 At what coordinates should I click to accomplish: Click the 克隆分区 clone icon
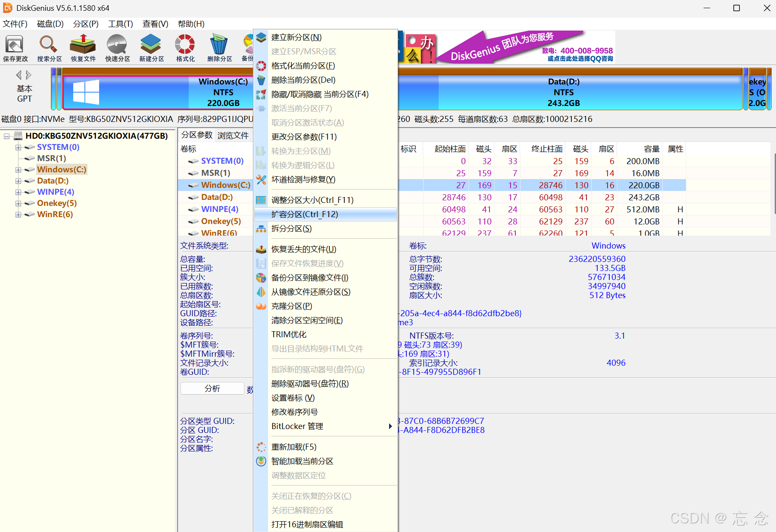coord(261,306)
